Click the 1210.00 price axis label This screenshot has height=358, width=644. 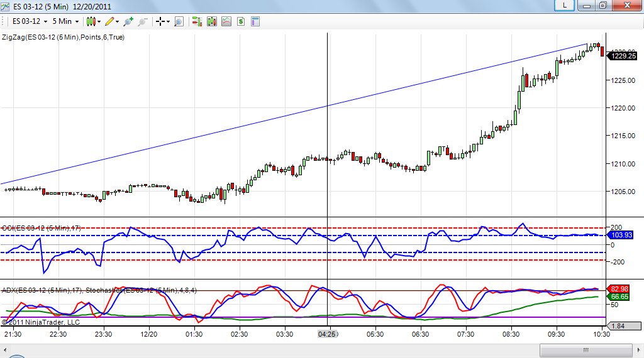623,164
